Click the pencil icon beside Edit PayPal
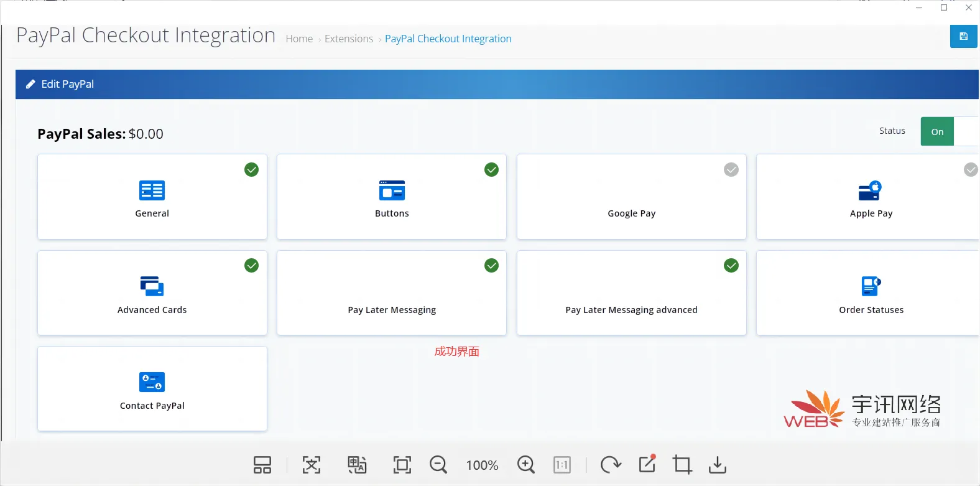Viewport: 980px width, 486px height. point(30,84)
